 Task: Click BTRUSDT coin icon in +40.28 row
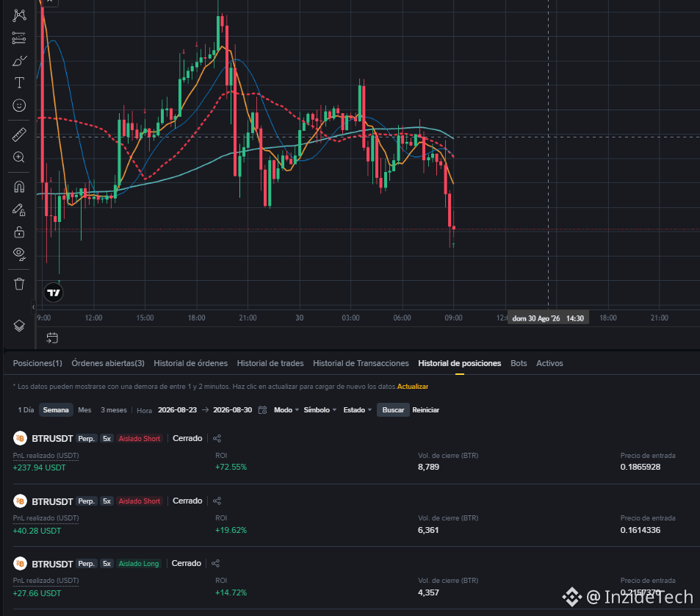(20, 501)
